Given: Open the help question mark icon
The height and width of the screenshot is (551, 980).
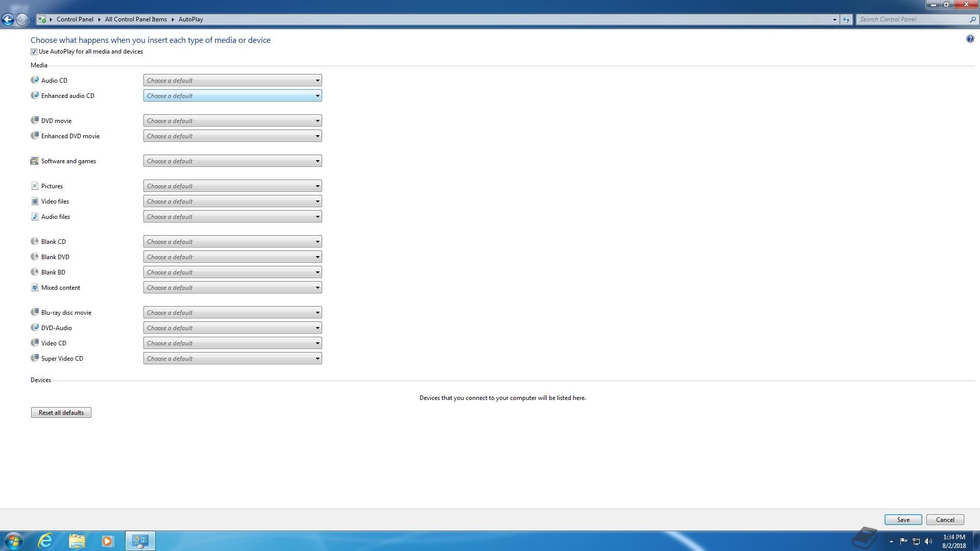Looking at the screenshot, I should (x=970, y=39).
